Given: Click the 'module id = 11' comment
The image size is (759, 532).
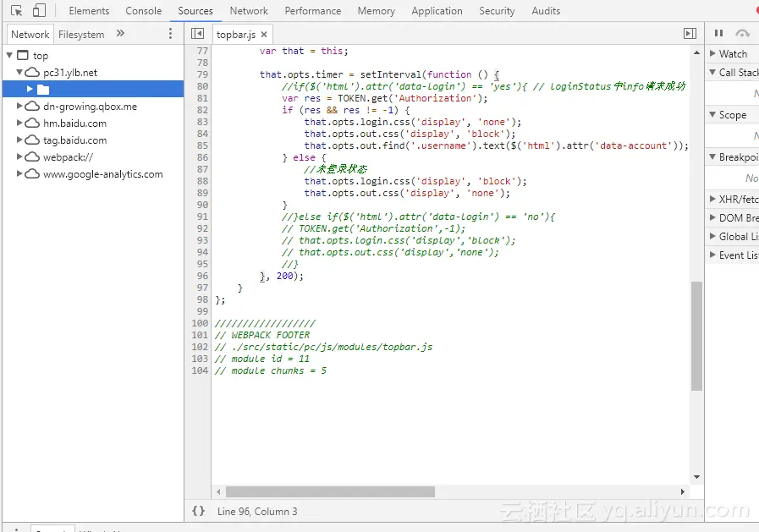Looking at the screenshot, I should click(x=262, y=359).
